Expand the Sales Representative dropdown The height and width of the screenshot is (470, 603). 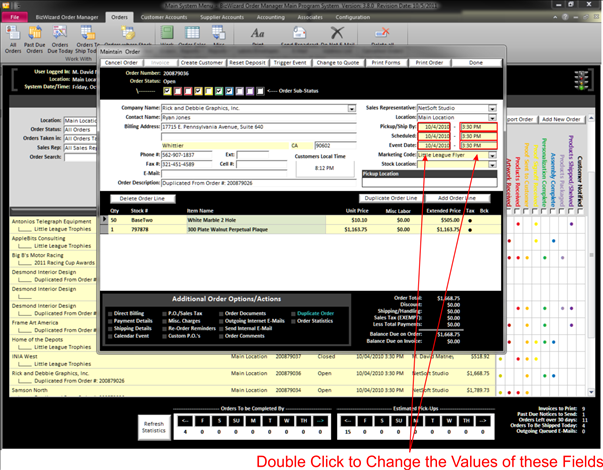[x=492, y=108]
